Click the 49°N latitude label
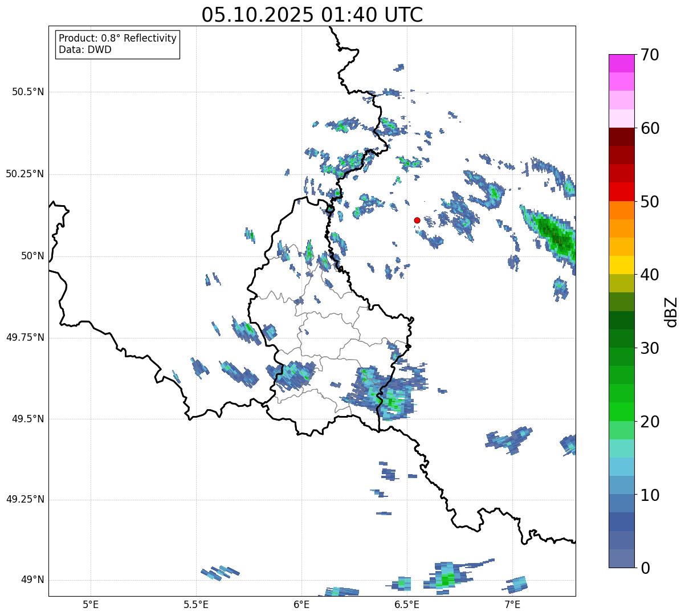The width and height of the screenshot is (685, 616). pyautogui.click(x=32, y=580)
